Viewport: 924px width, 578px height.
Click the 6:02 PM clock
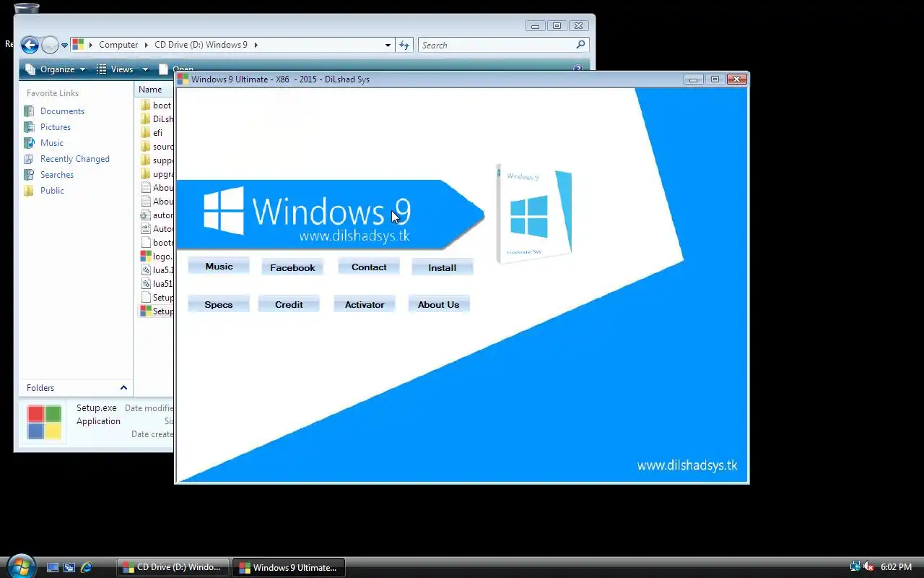point(896,568)
